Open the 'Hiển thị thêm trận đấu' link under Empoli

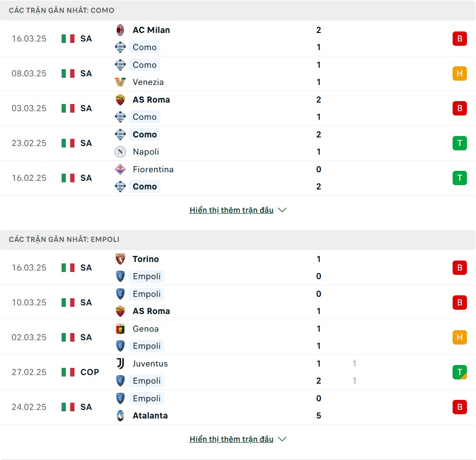click(232, 439)
